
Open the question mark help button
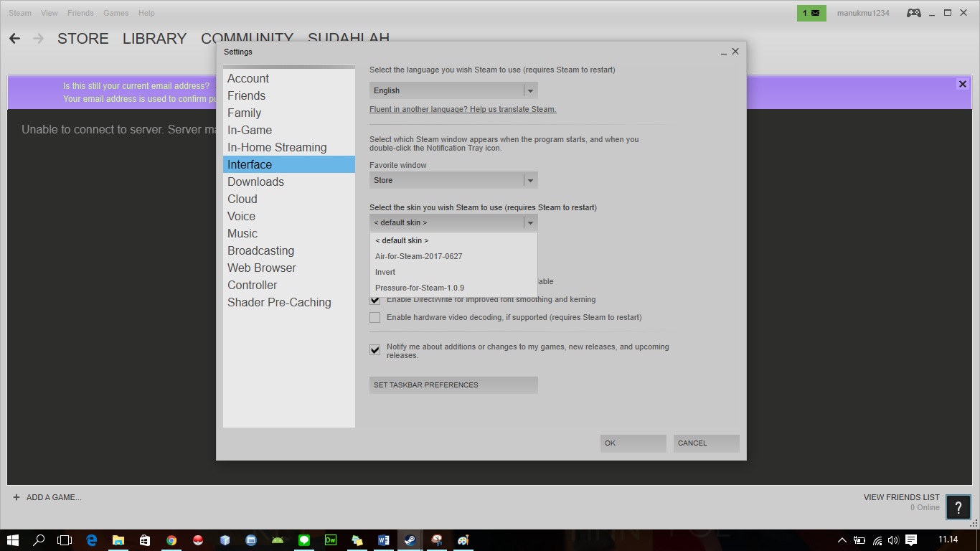pos(958,507)
